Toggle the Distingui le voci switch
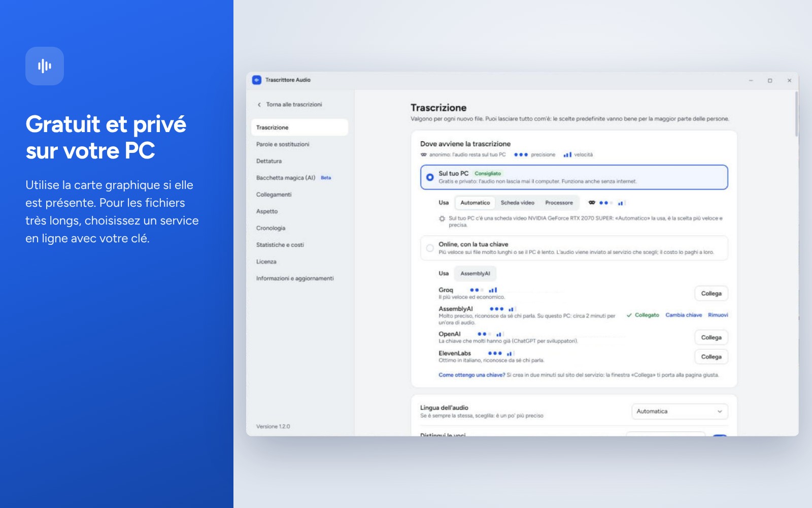 click(720, 435)
